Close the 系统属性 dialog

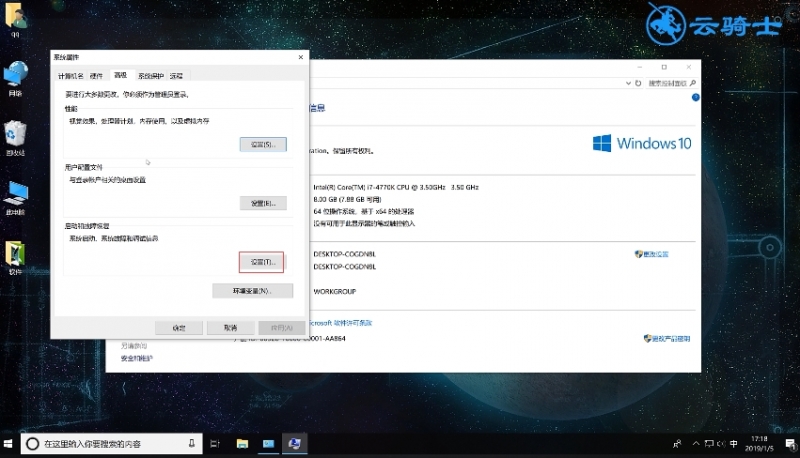301,57
